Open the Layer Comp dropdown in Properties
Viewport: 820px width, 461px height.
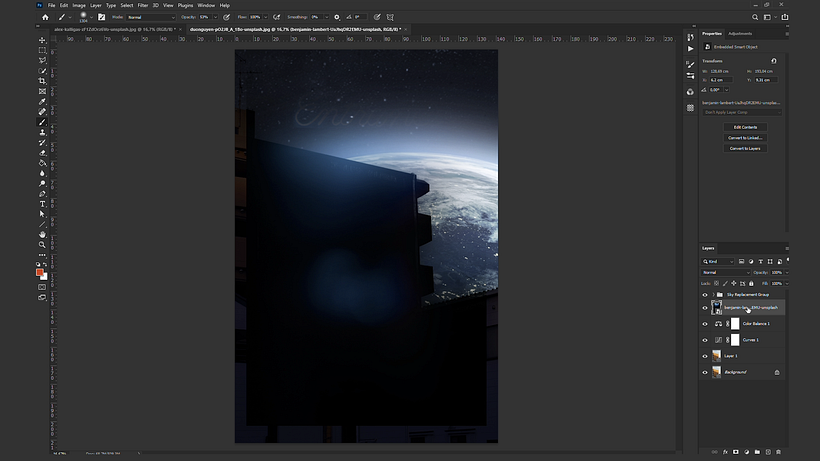tap(742, 112)
